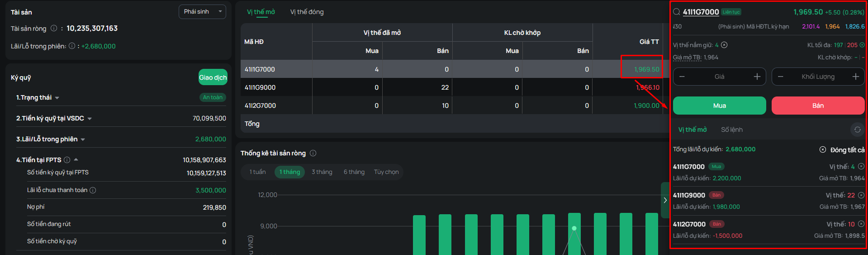The image size is (868, 255).
Task: Open the Phái sinh account type dropdown
Action: [x=202, y=12]
